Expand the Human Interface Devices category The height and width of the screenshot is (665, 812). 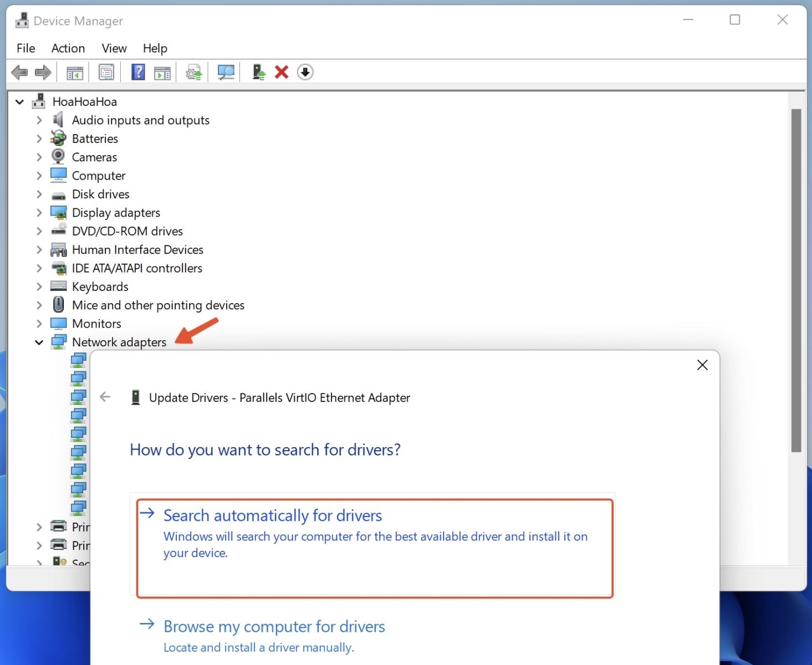[x=39, y=249]
